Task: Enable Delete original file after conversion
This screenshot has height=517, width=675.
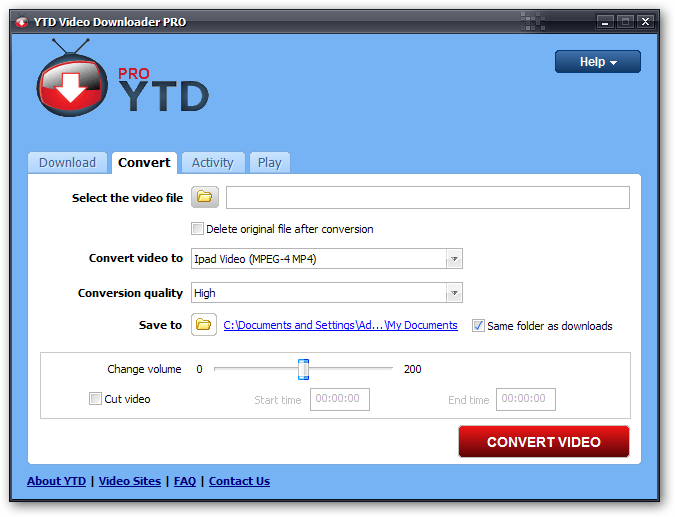Action: [197, 229]
